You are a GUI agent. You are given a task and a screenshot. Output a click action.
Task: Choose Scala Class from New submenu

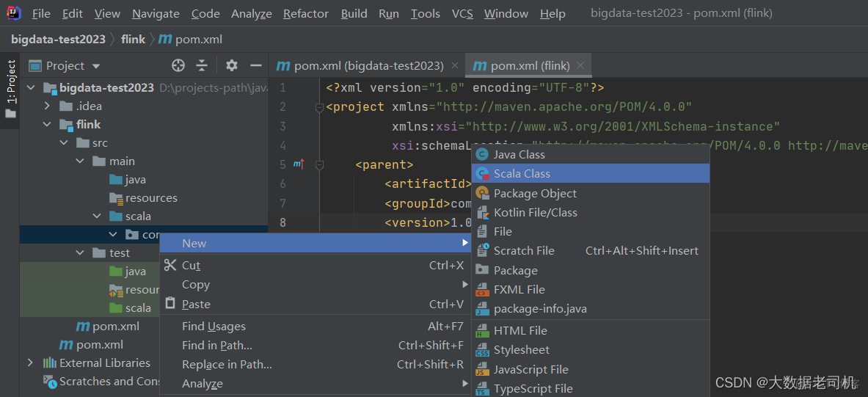click(x=522, y=174)
